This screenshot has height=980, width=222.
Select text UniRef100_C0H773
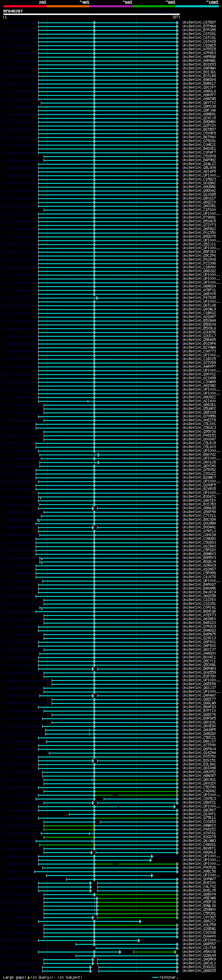pos(199,351)
